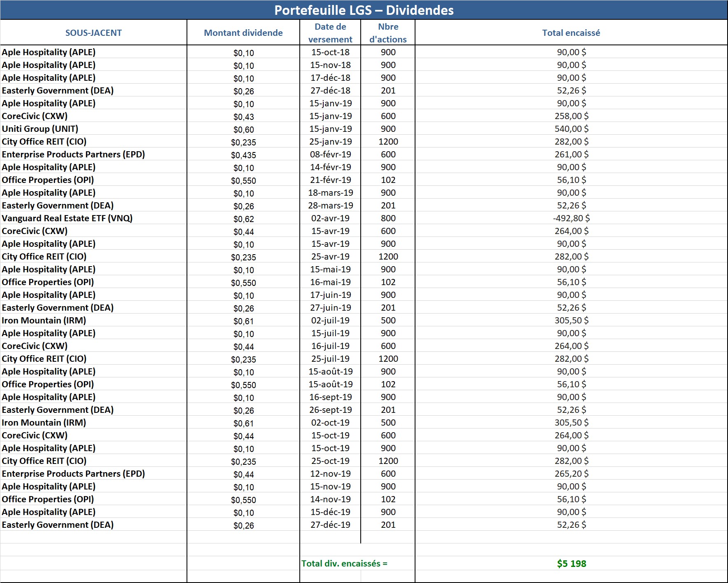Click the negative total -492,80 $
Screen dimensions: 728x583
point(571,218)
